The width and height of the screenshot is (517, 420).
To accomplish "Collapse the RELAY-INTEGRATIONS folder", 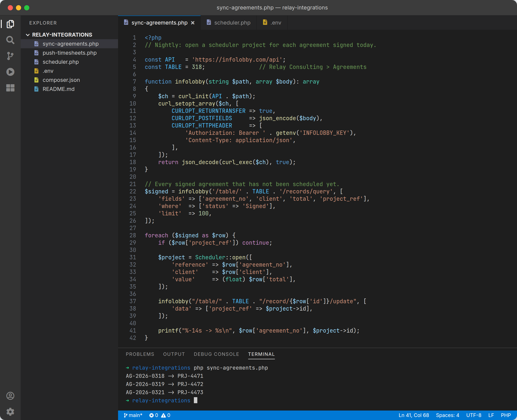I will [x=28, y=35].
